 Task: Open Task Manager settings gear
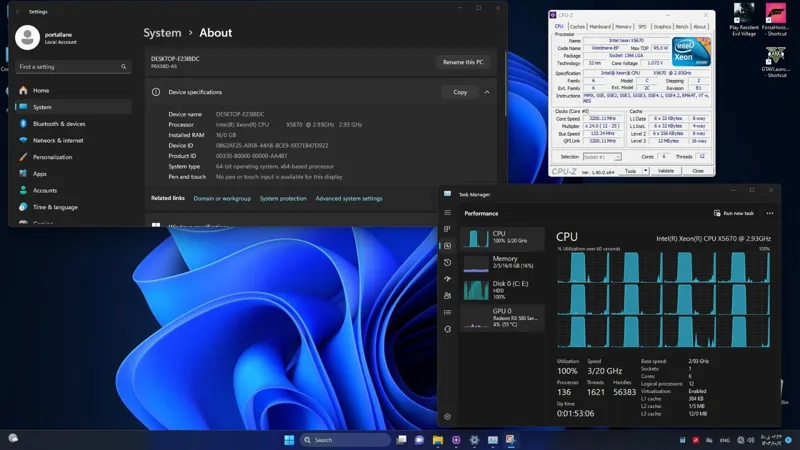tap(447, 416)
